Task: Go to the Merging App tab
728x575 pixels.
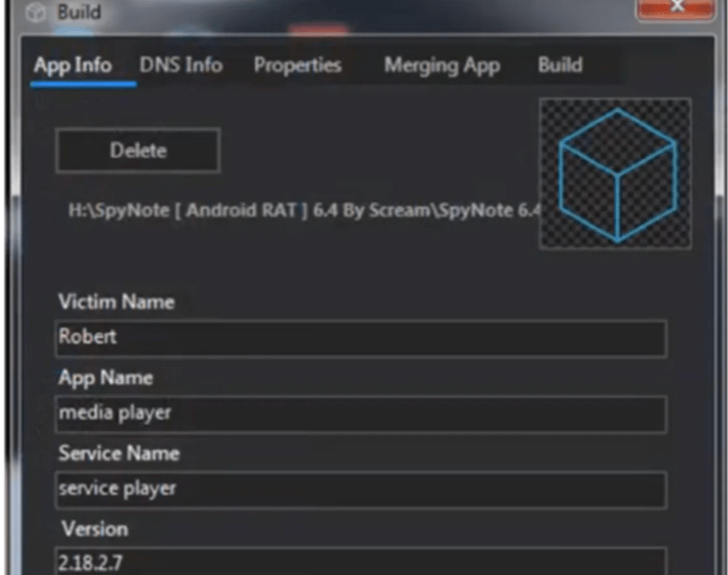Action: [x=442, y=66]
